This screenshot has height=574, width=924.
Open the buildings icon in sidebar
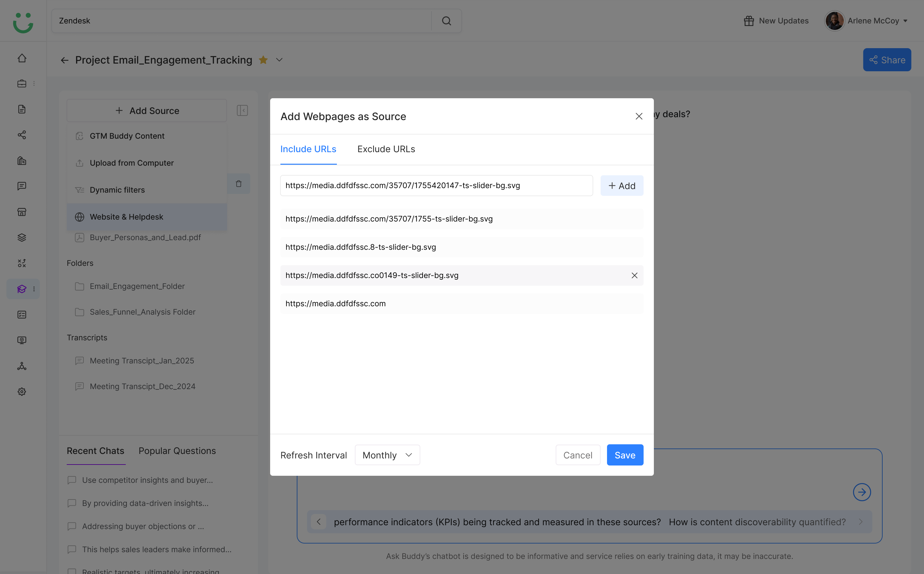22,161
